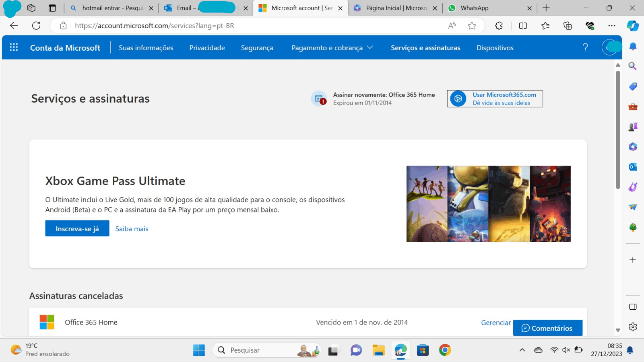Toggle the Read aloud icon in address bar

point(452,26)
